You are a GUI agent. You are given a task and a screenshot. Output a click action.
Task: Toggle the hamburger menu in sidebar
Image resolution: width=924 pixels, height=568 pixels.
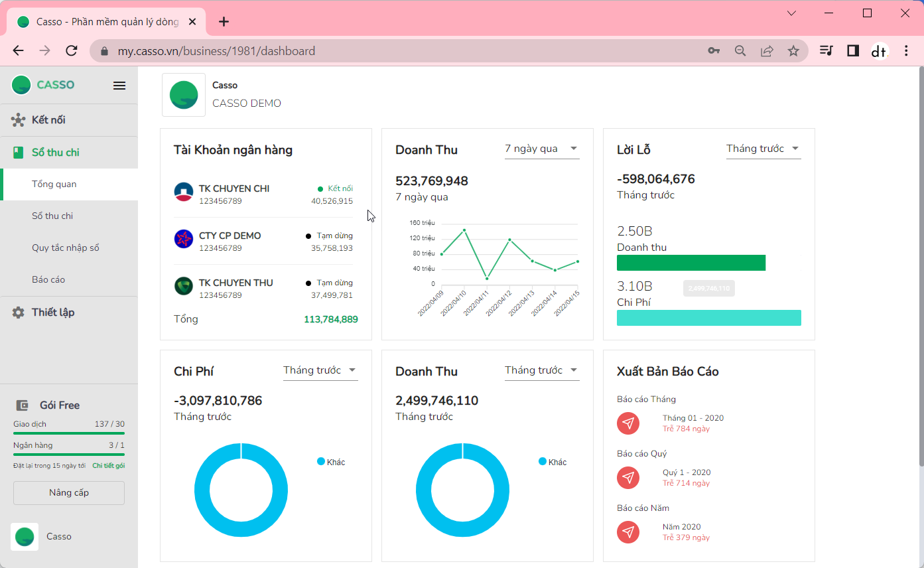119,86
